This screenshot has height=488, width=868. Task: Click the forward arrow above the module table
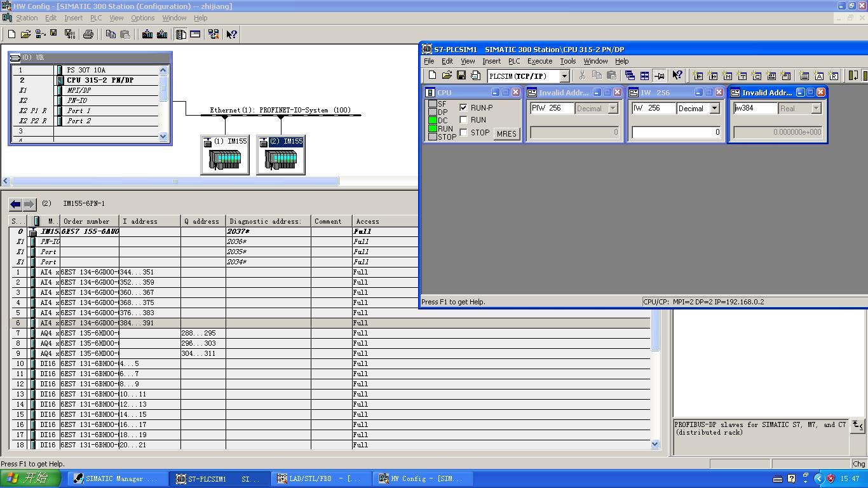[x=29, y=204]
